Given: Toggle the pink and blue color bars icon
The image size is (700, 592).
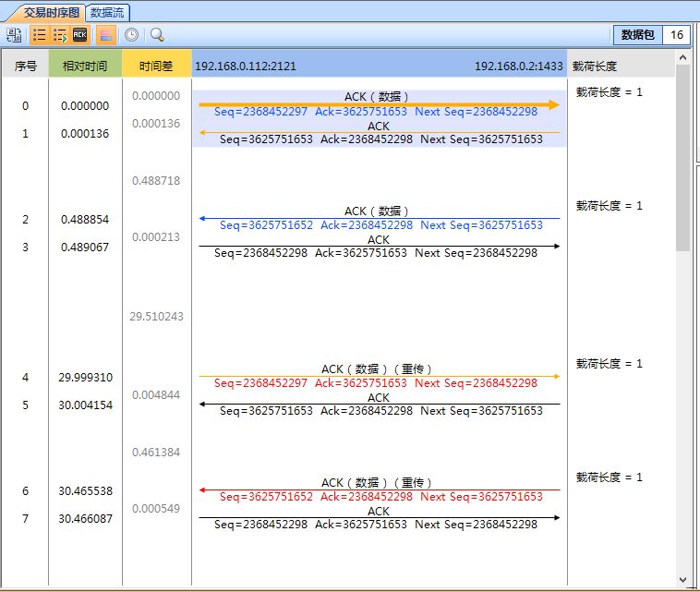Looking at the screenshot, I should [106, 35].
